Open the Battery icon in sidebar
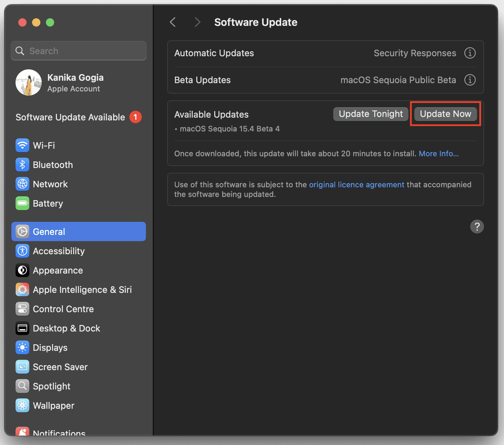 pos(22,203)
